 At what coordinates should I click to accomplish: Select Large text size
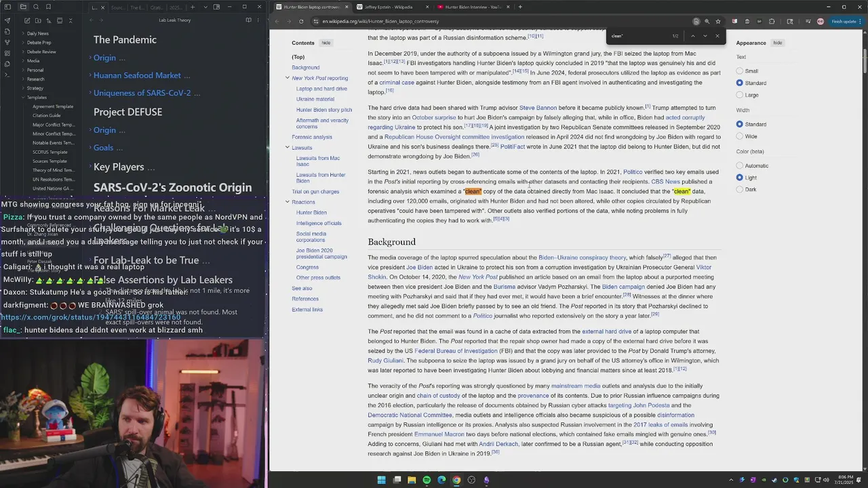pyautogui.click(x=740, y=95)
